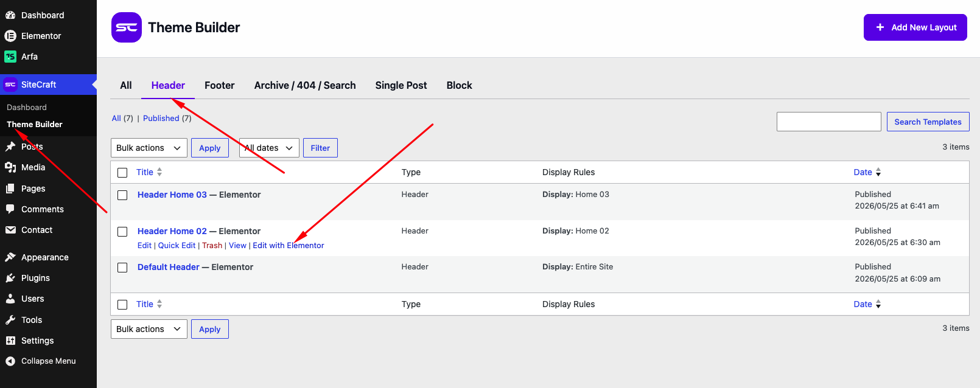Switch to the Single Post tab
Image resolution: width=980 pixels, height=388 pixels.
click(x=401, y=85)
